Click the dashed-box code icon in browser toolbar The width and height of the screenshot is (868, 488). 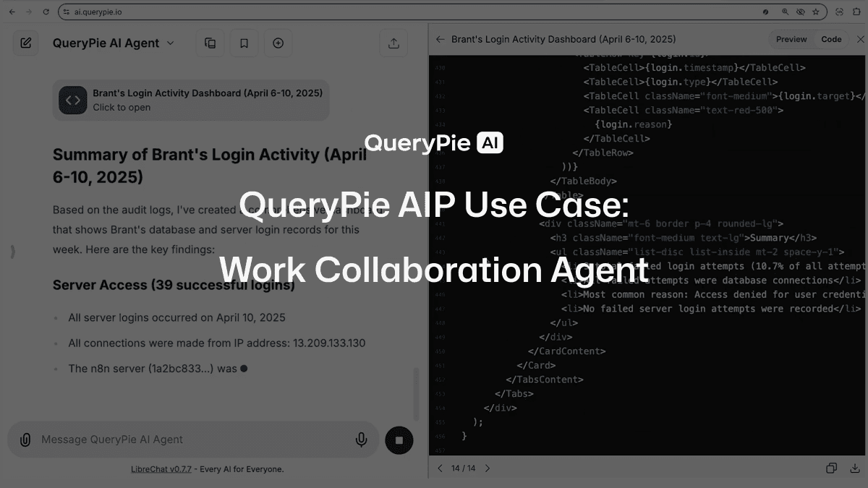pos(839,12)
